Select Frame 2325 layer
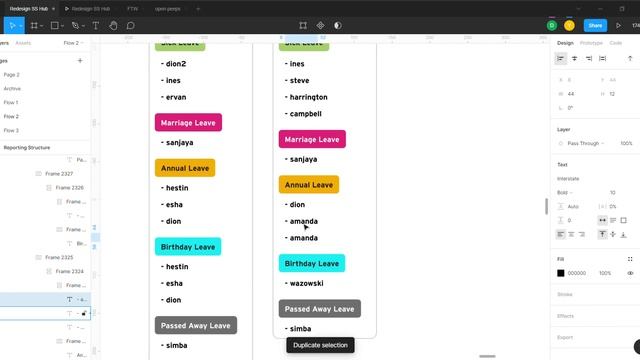The width and height of the screenshot is (640, 360). (x=59, y=258)
